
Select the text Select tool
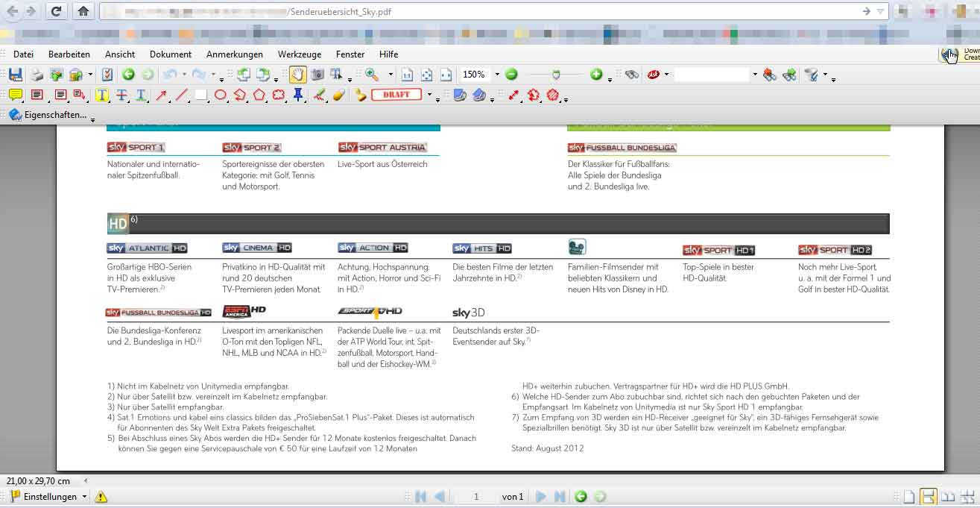pyautogui.click(x=336, y=75)
